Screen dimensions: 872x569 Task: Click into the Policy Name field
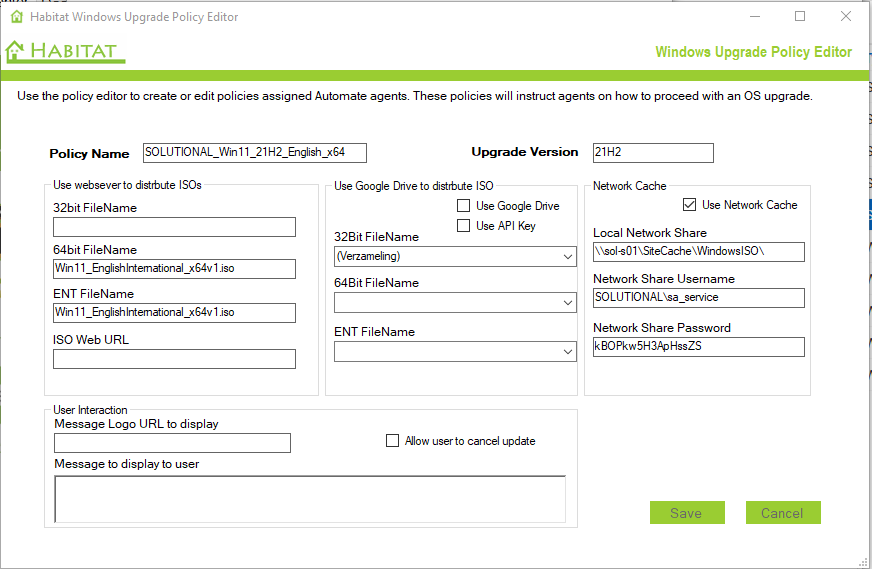255,152
